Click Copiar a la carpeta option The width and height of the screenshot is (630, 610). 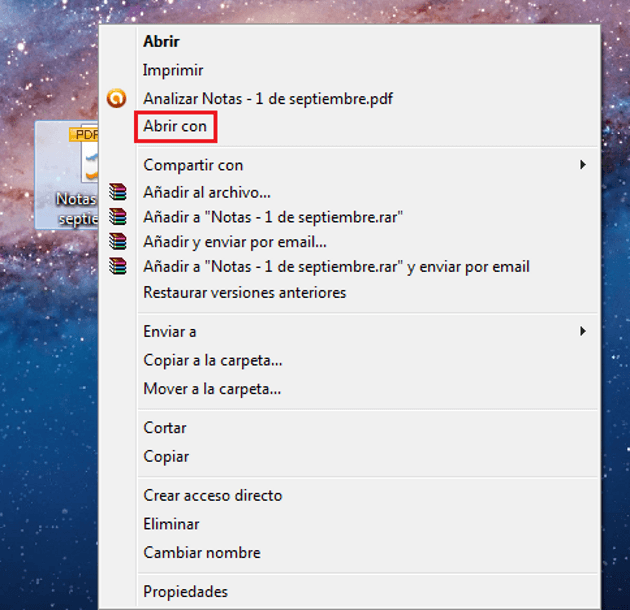click(212, 360)
